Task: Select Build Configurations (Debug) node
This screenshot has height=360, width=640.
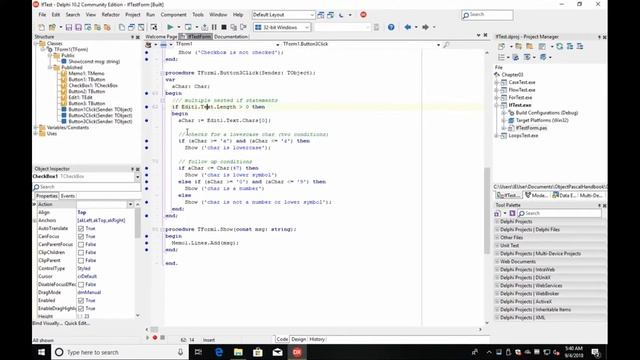Action: point(547,113)
